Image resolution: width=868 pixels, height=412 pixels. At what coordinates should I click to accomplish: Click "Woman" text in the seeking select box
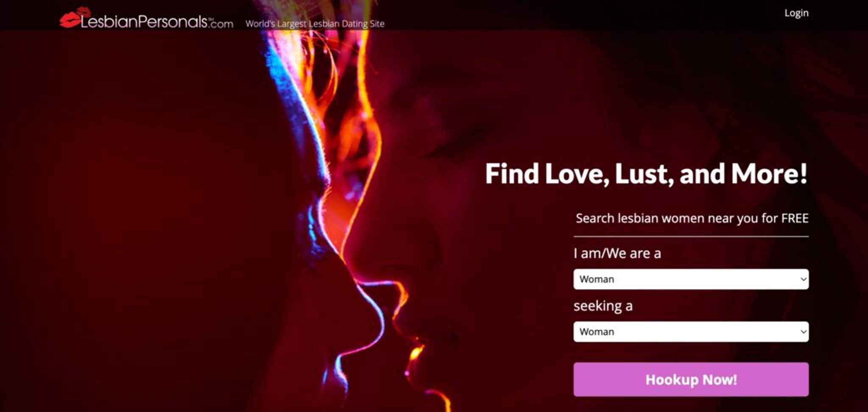point(596,332)
